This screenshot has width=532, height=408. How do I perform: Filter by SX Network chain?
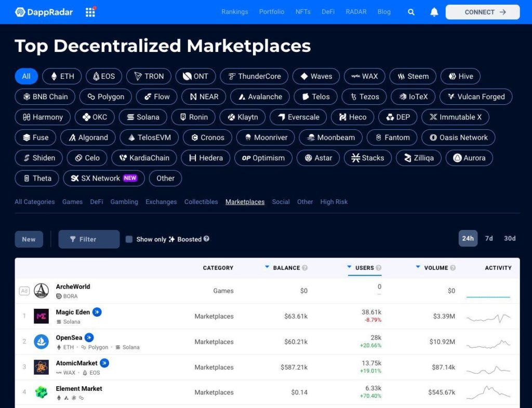(x=104, y=178)
